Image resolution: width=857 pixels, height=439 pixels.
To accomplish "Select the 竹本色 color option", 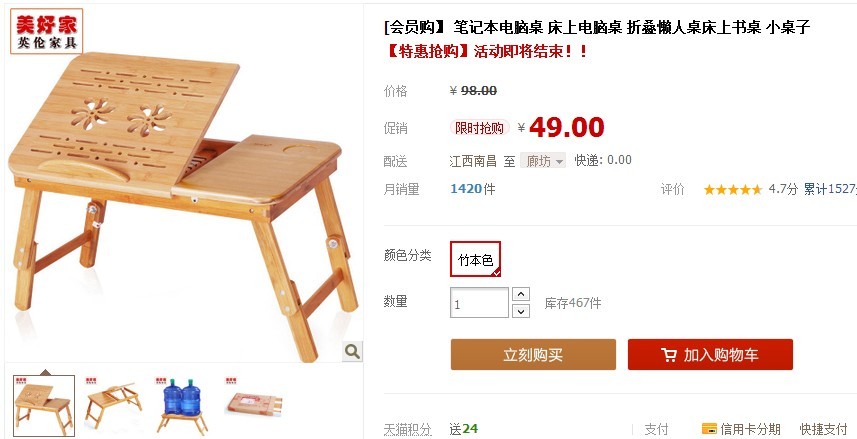I will [476, 259].
